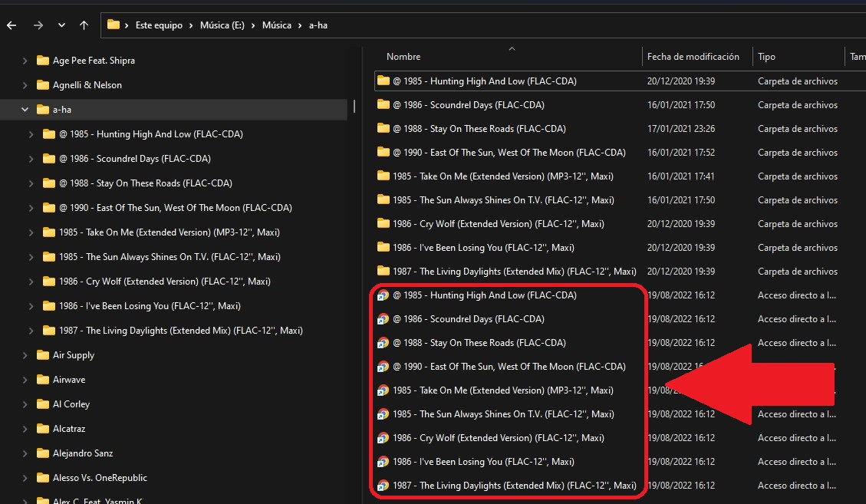Click shortcut icon of '1985 - The Sun Always Shines On T.V.'
Screen dimensions: 866x504
click(x=383, y=414)
